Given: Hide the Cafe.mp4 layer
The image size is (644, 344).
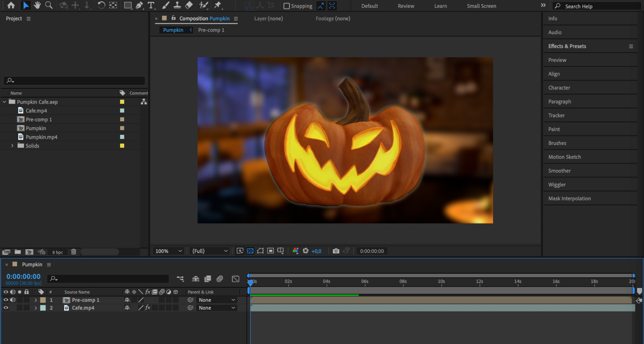Looking at the screenshot, I should coord(6,308).
